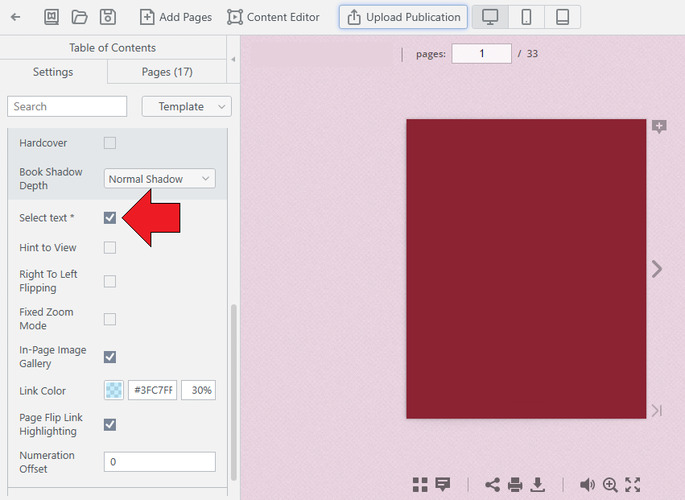This screenshot has width=685, height=500.
Task: Jump to last page icon
Action: (x=657, y=410)
